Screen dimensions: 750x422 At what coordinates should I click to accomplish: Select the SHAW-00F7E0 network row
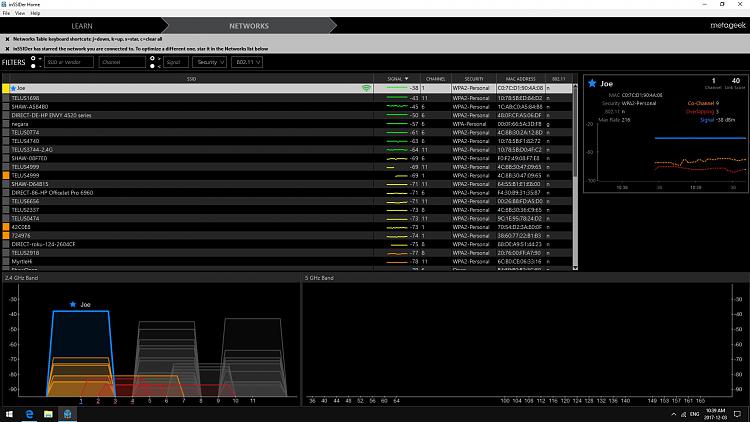coord(287,158)
